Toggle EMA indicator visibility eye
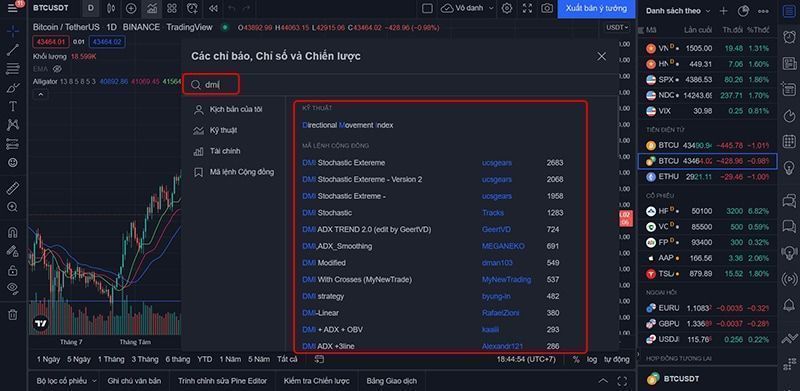The image size is (800, 391). click(57, 68)
